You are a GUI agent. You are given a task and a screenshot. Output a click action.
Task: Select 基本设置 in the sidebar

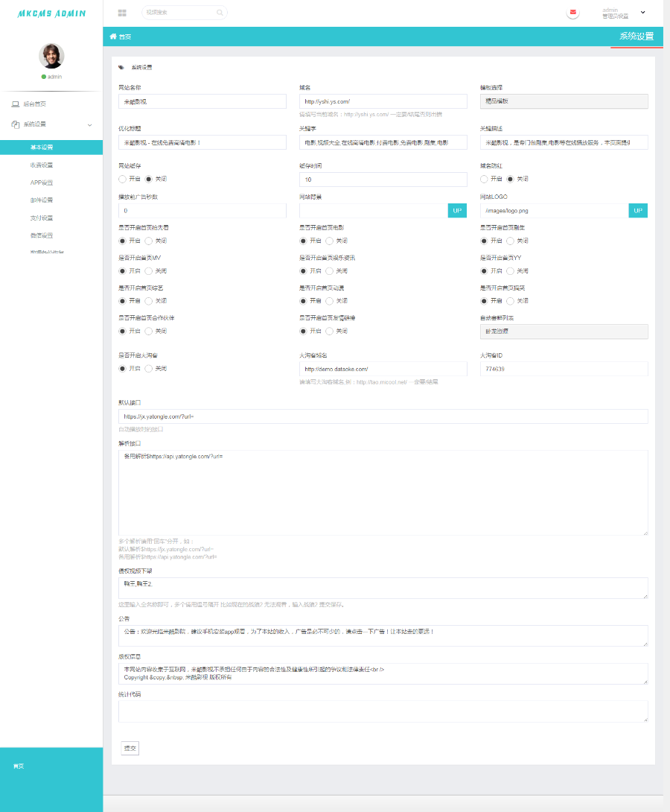51,147
